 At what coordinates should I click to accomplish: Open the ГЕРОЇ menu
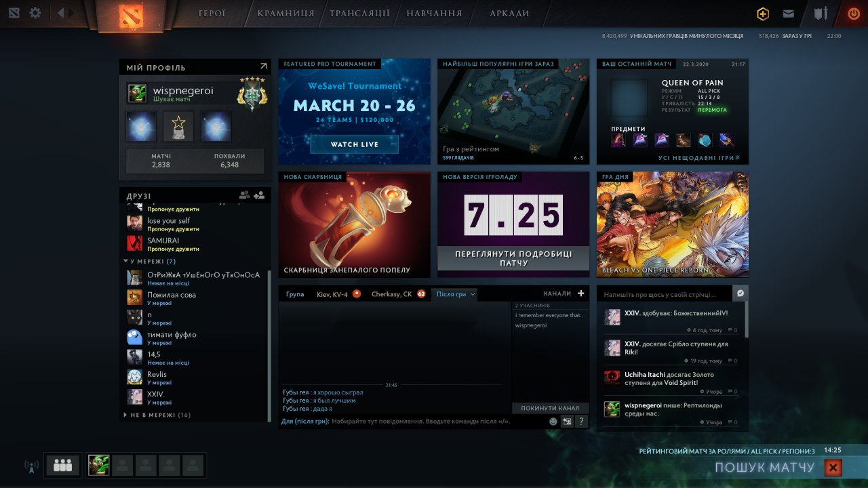[212, 14]
